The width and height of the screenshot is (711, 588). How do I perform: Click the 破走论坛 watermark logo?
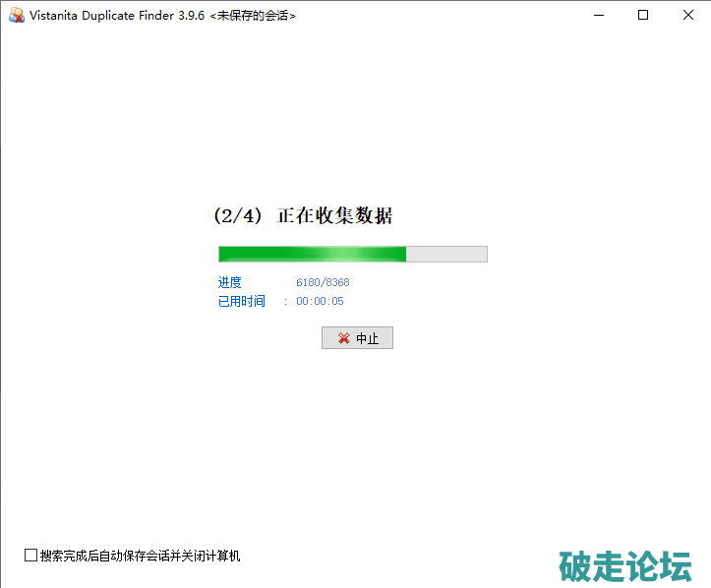click(x=625, y=566)
